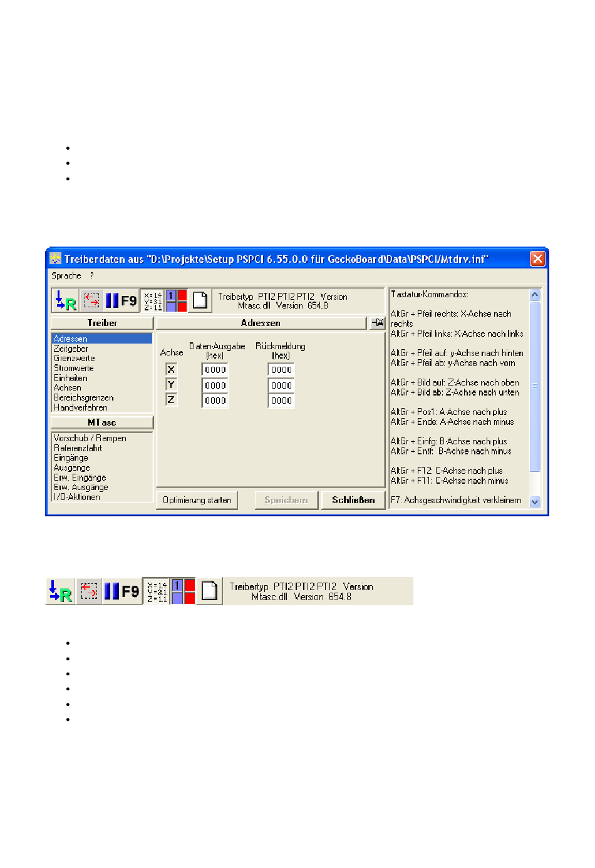Click the blue-red numbered '1' icon in the dialog toolbar
This screenshot has width=595, height=868.
(x=177, y=301)
